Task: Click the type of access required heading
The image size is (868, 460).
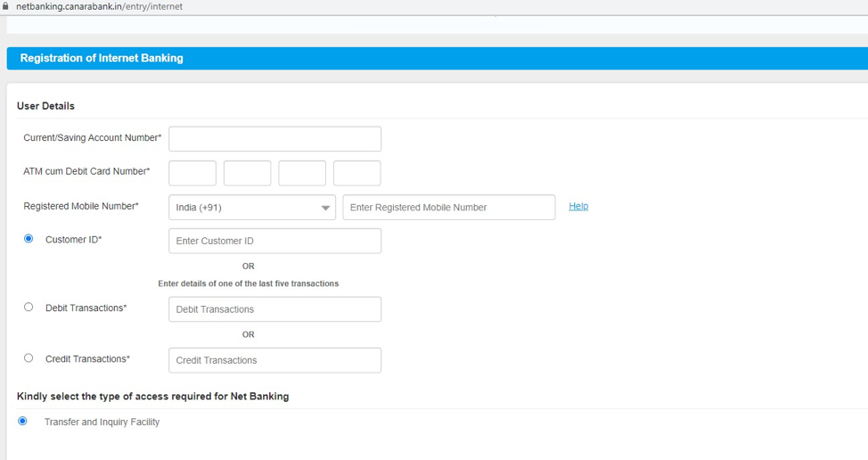Action: click(x=152, y=397)
